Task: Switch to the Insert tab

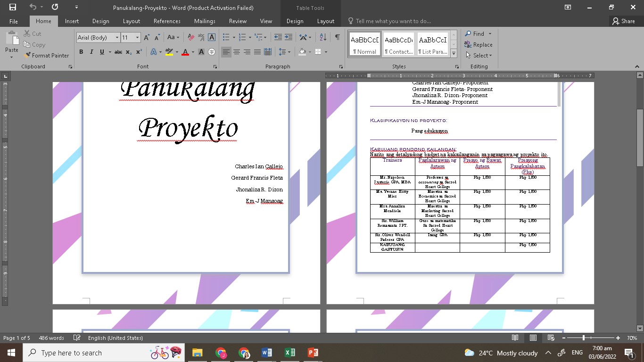Action: tap(72, 21)
